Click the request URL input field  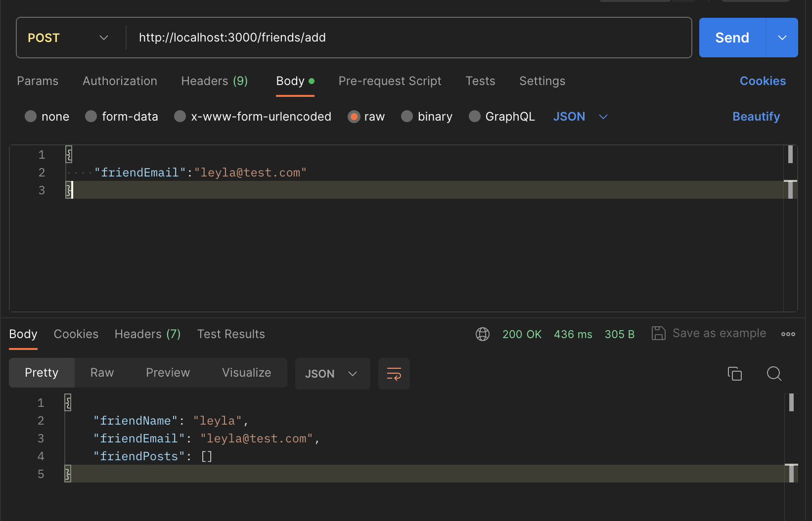[x=408, y=38]
